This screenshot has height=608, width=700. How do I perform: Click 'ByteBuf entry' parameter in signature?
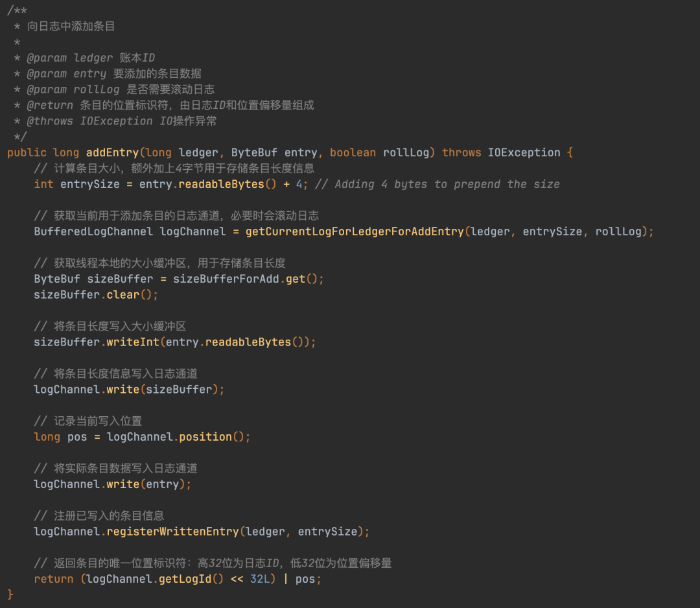click(274, 153)
